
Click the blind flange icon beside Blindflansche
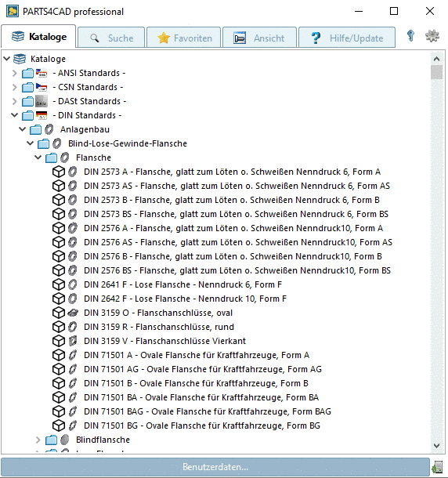point(65,440)
